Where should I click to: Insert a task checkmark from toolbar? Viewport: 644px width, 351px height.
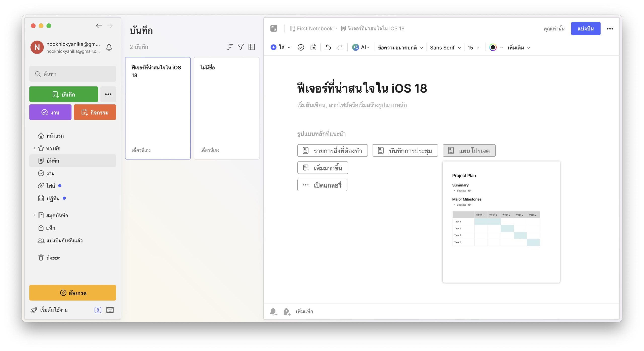pos(301,47)
